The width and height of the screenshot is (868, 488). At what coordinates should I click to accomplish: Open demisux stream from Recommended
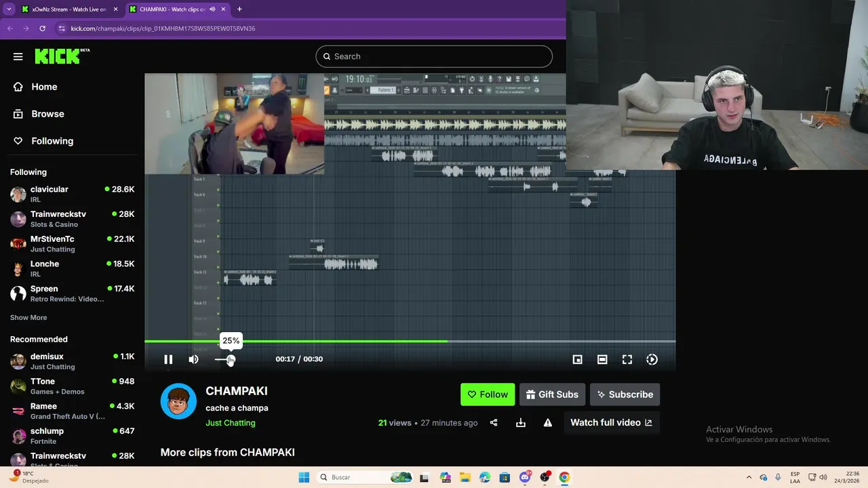72,361
